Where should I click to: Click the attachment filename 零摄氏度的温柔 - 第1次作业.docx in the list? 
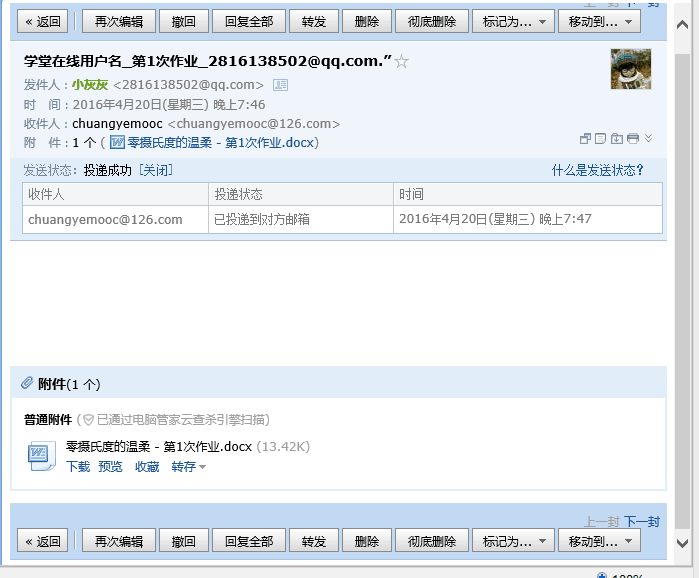click(159, 447)
